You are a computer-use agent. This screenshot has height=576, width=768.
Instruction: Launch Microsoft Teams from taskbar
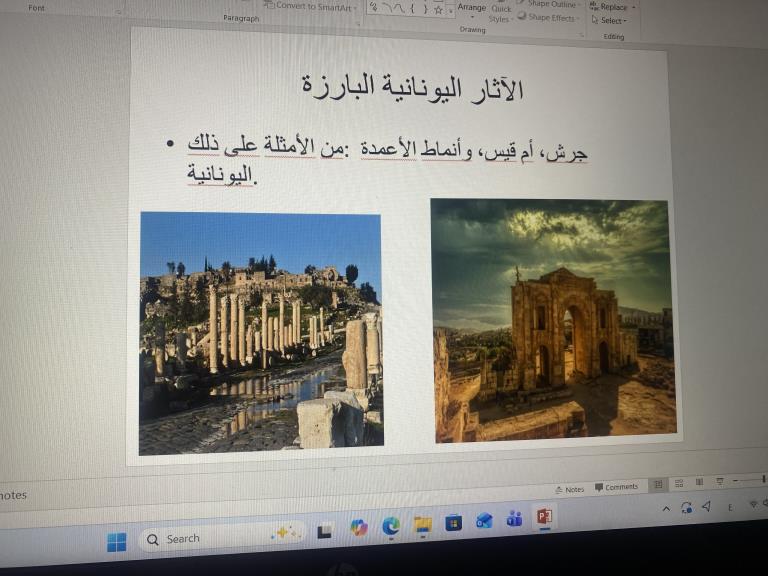(515, 520)
